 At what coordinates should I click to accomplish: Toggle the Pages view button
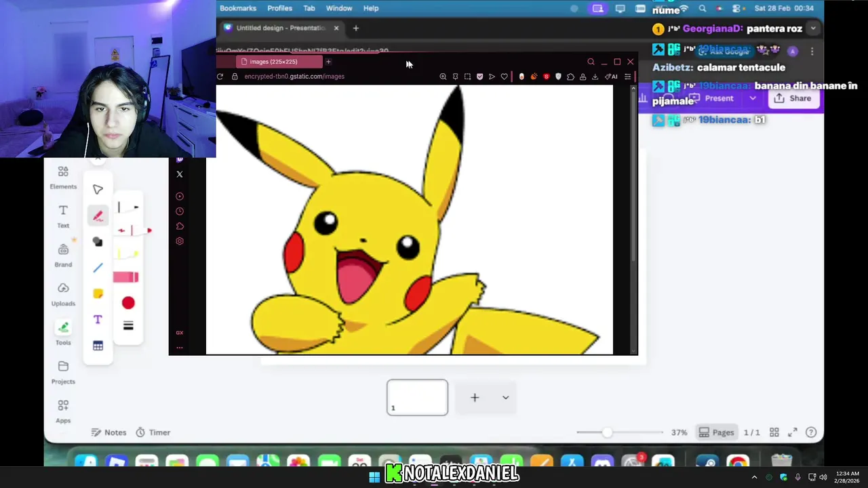click(x=716, y=432)
